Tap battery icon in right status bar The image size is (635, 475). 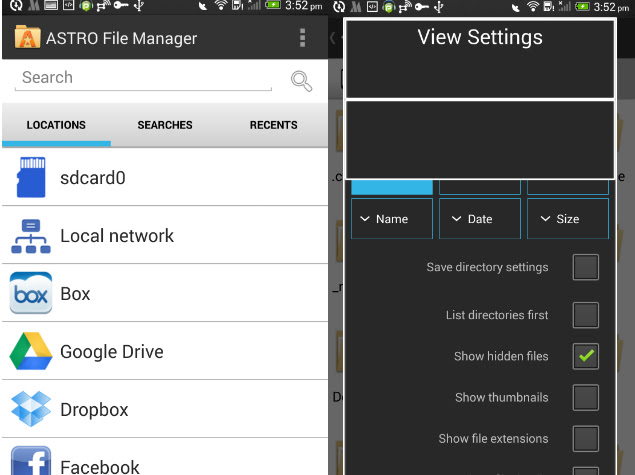click(x=582, y=6)
